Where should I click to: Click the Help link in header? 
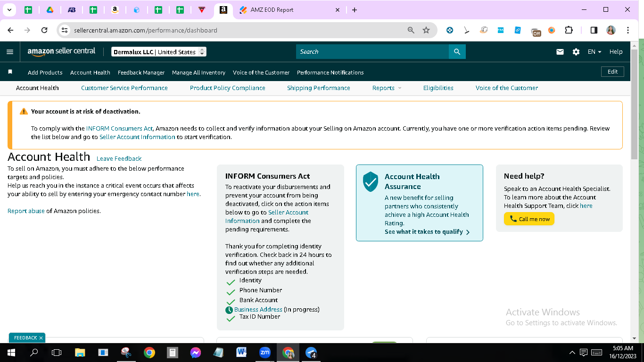(616, 52)
